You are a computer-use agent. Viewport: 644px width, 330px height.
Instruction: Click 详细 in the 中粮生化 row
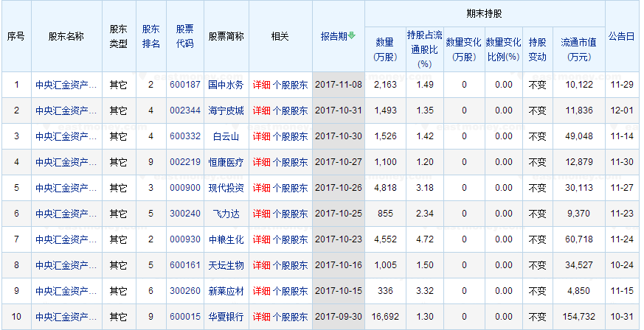[261, 239]
